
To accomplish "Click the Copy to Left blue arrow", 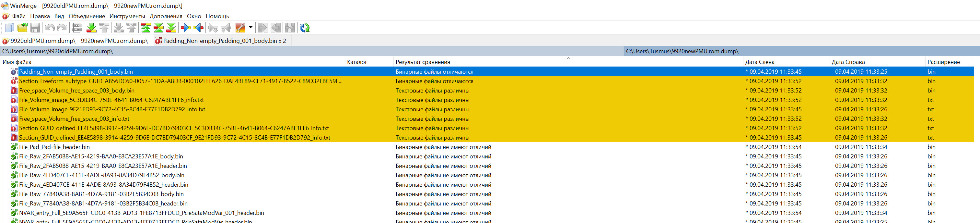I will click(199, 28).
